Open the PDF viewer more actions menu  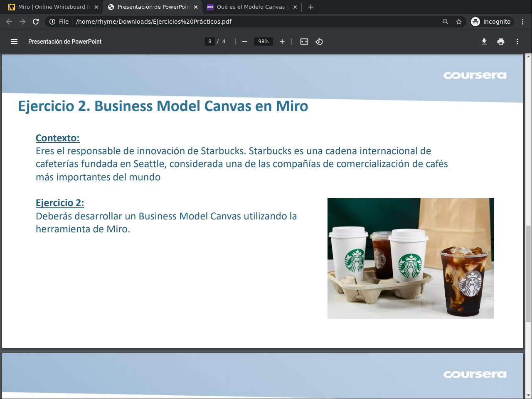coord(517,42)
